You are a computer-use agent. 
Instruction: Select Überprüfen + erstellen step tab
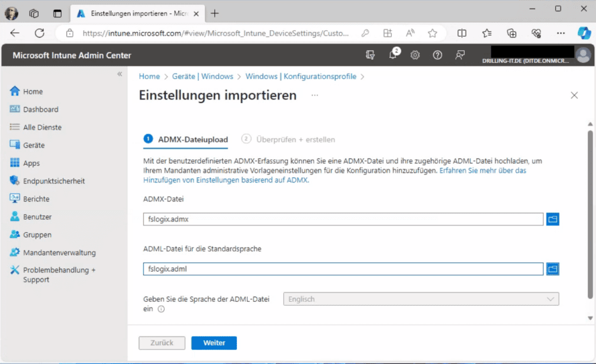[x=288, y=140]
